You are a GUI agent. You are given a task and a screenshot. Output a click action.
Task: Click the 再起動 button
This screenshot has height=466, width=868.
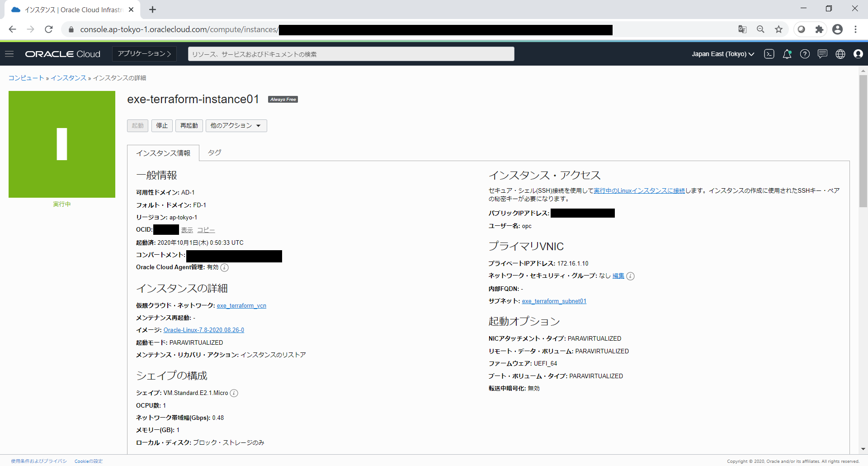pos(189,126)
